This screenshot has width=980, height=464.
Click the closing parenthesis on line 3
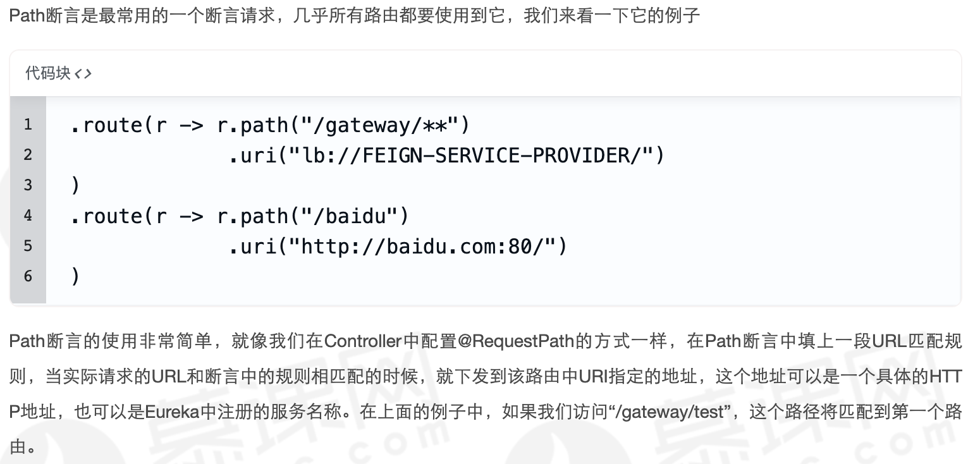tap(75, 186)
